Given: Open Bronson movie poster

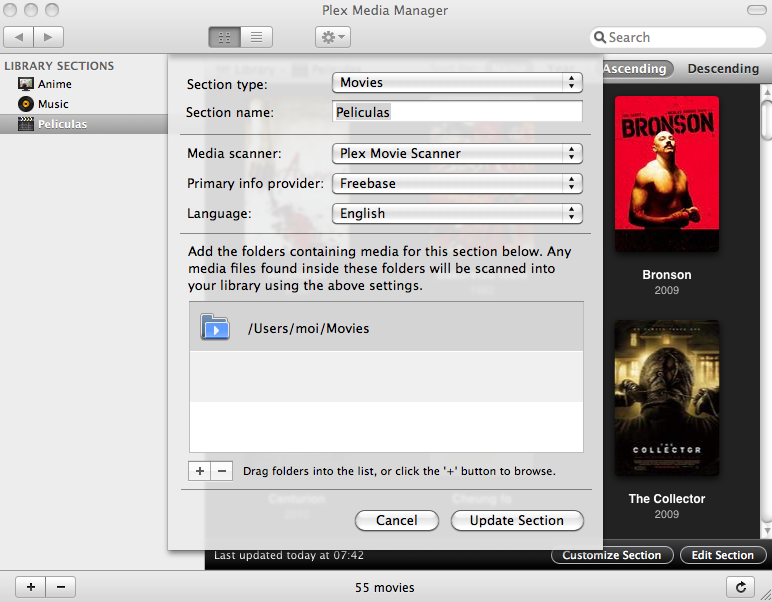Looking at the screenshot, I should tap(667, 174).
